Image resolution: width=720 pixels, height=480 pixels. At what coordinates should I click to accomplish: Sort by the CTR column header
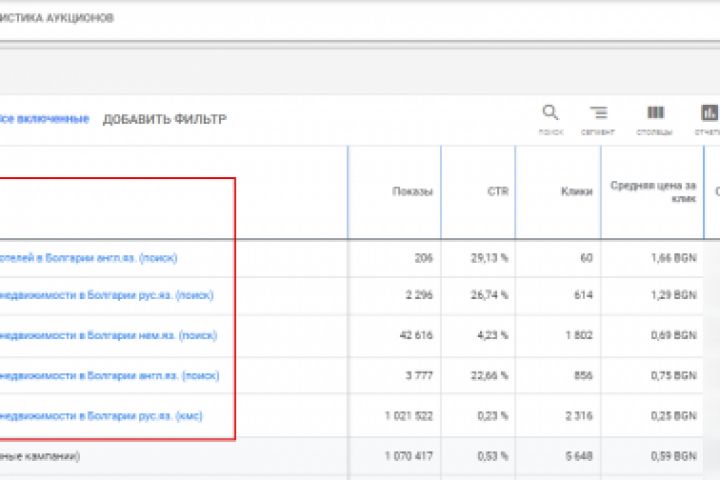[497, 191]
